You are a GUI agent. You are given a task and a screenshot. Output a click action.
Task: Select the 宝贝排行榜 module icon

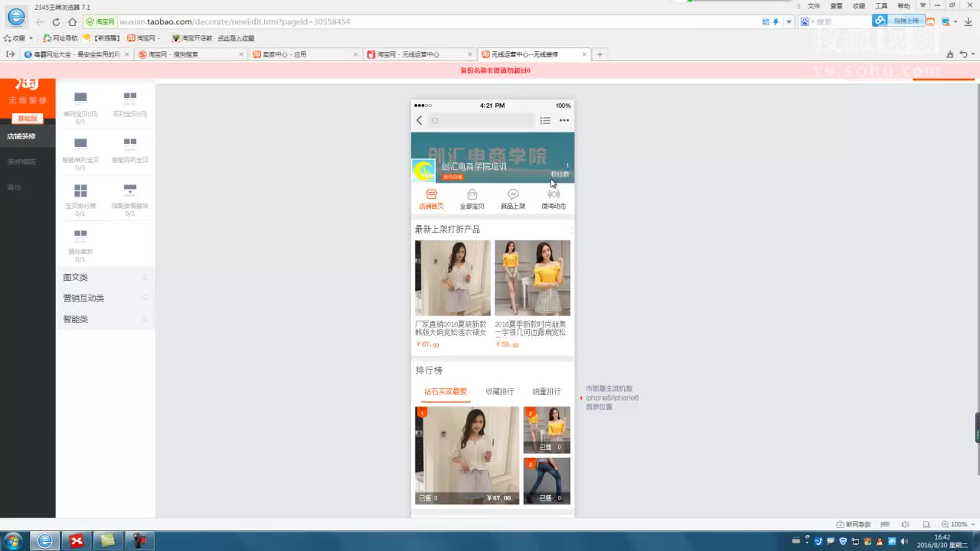click(80, 190)
